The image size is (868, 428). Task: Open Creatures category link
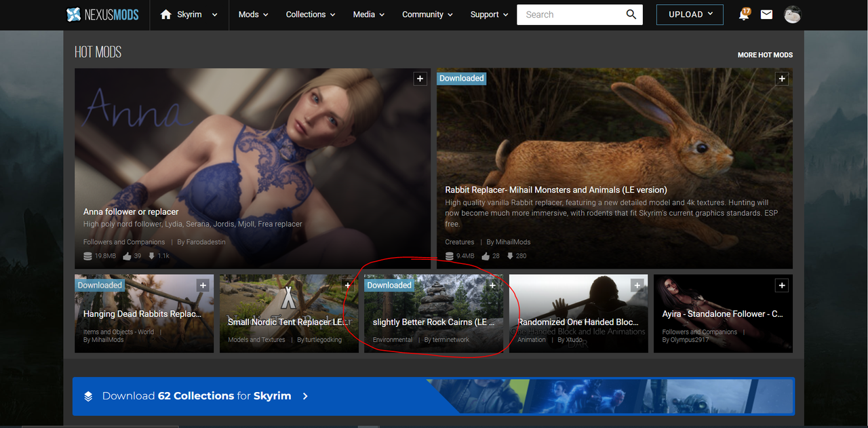click(x=460, y=242)
